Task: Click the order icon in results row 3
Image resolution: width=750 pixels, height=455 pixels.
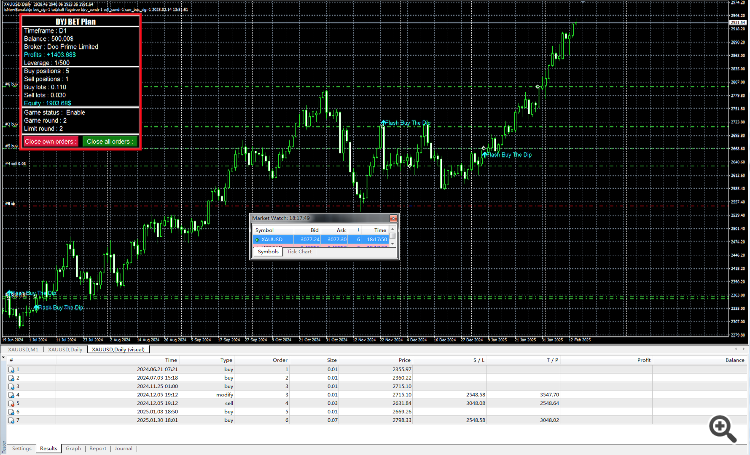Action: pyautogui.click(x=11, y=386)
